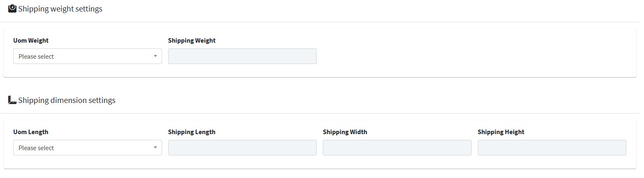Focus the Shipping Weight input field
Screen dimensions: 644x178
point(242,56)
